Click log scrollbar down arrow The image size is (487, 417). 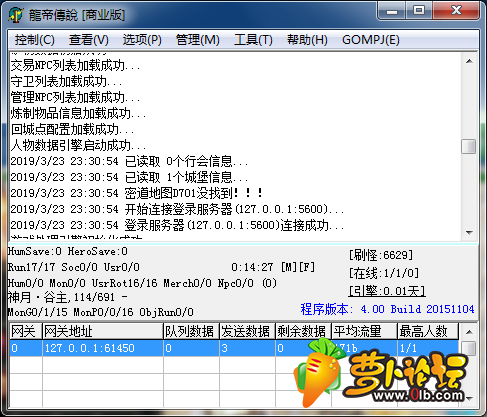click(x=469, y=232)
